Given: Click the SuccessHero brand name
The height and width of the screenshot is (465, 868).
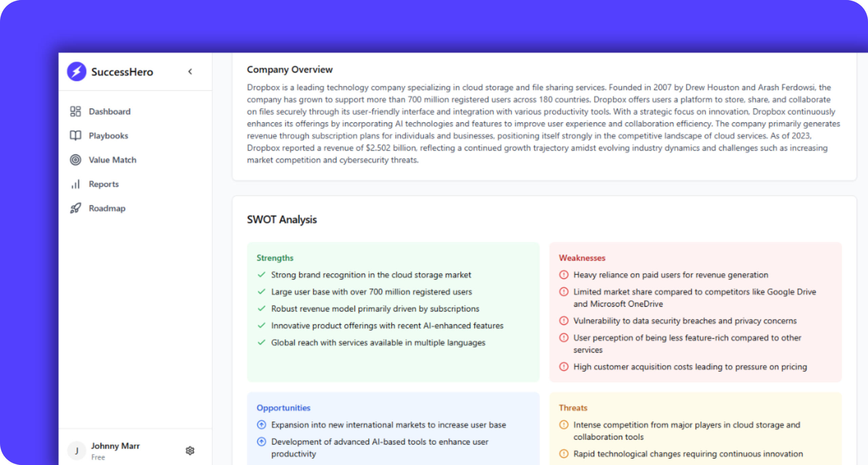Looking at the screenshot, I should (122, 72).
